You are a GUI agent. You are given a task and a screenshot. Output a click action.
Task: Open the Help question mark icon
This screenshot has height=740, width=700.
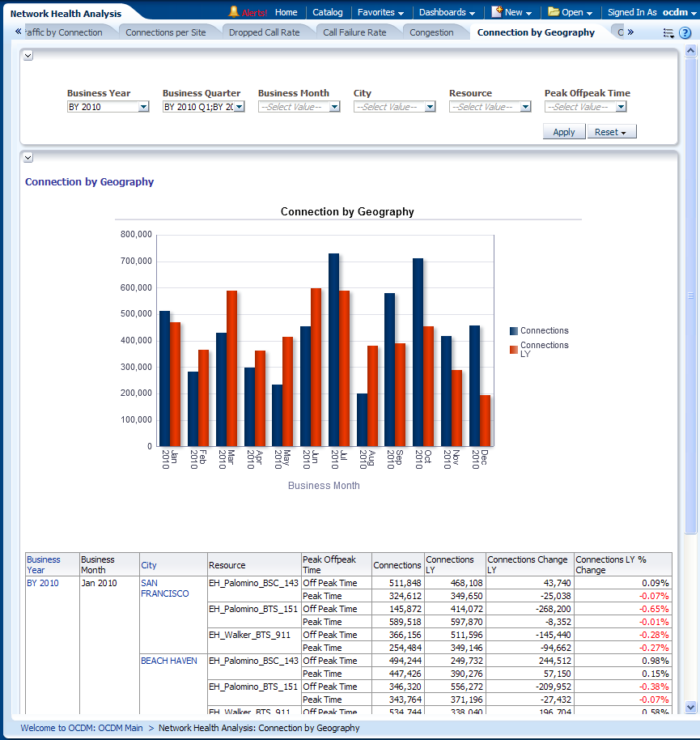click(685, 33)
